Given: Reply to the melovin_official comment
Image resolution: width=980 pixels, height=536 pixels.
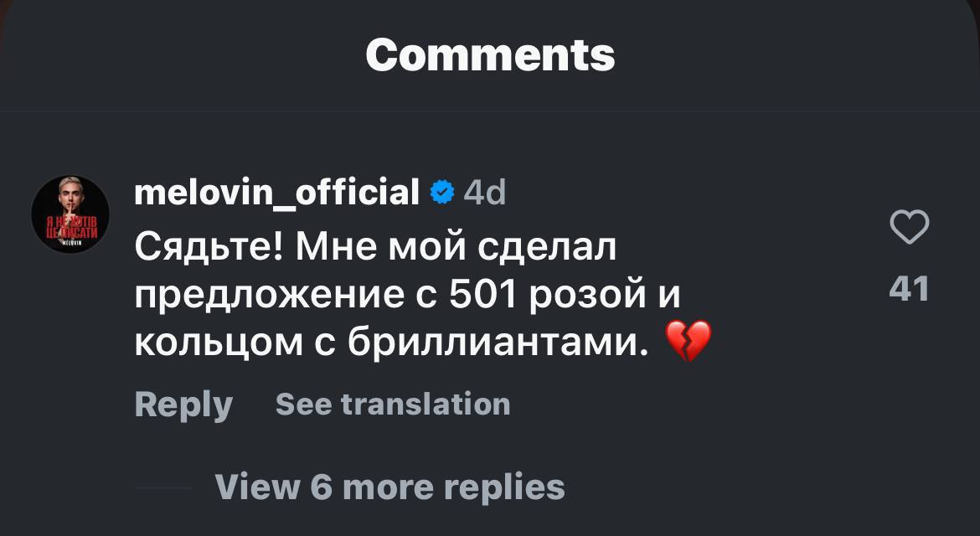Looking at the screenshot, I should pos(183,405).
